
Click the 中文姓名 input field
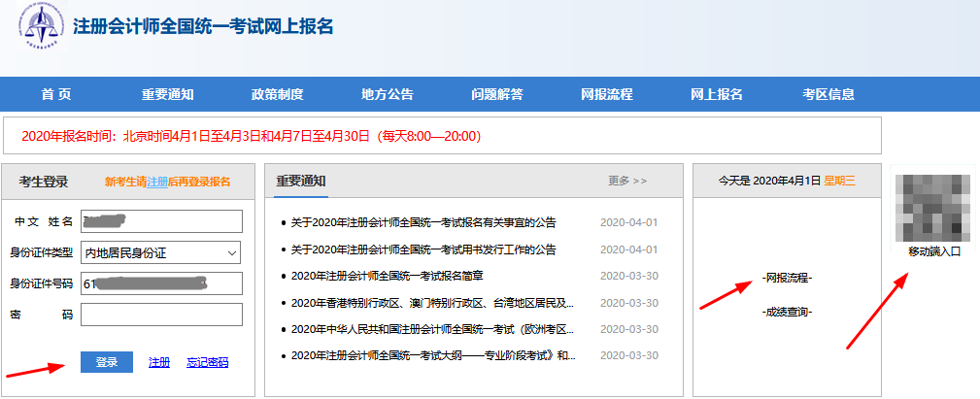(161, 221)
